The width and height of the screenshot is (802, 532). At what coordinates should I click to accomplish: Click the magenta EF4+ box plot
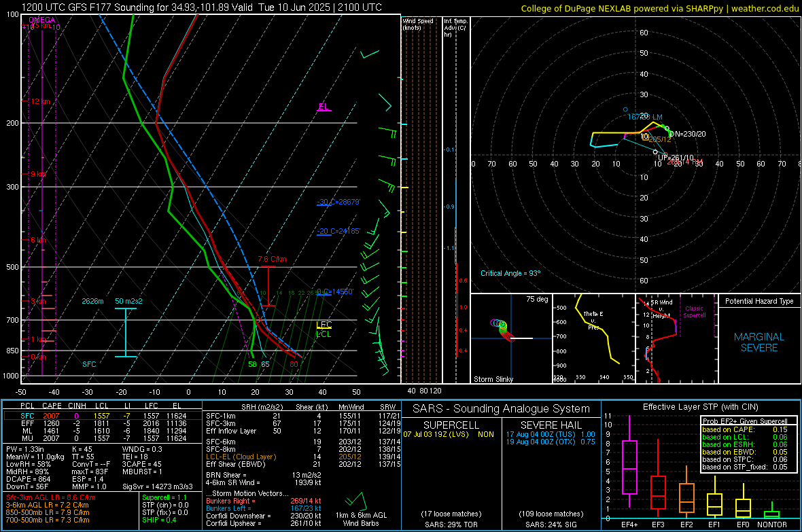tap(629, 461)
